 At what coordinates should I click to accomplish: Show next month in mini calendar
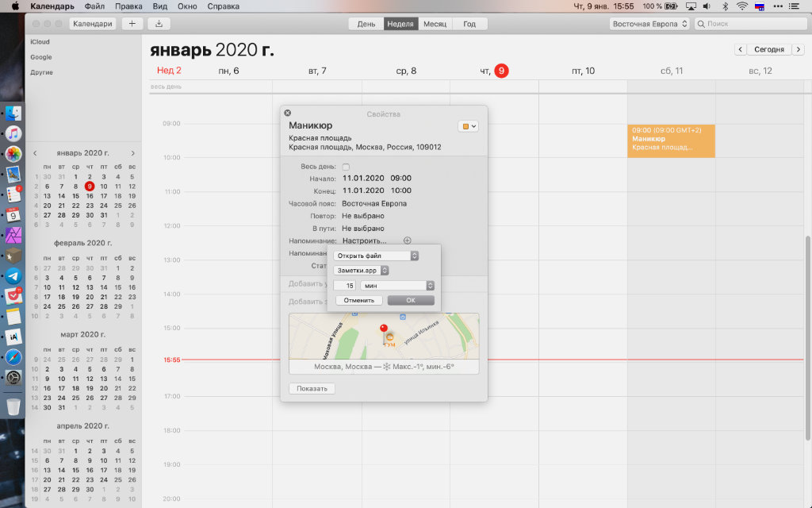tap(132, 153)
